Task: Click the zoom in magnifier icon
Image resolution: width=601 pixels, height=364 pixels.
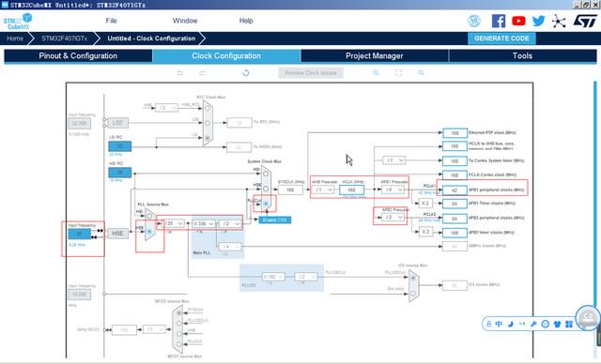Action: point(376,73)
